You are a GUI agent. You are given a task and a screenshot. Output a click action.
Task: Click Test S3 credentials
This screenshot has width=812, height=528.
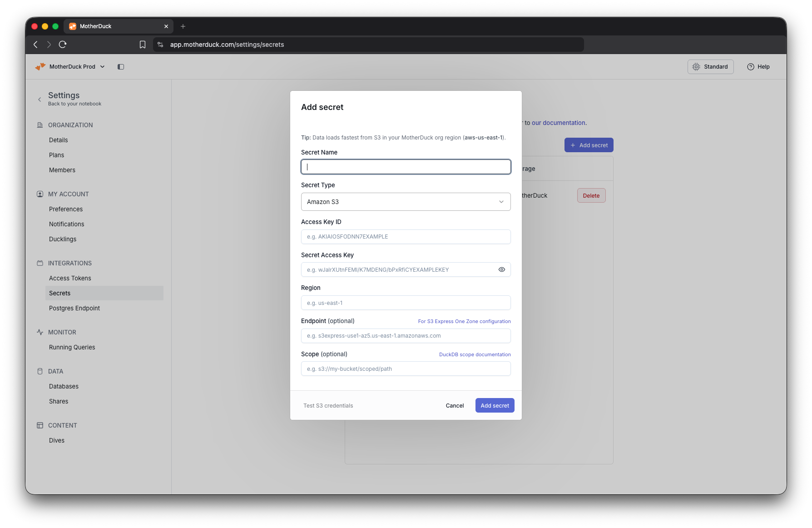pos(328,405)
